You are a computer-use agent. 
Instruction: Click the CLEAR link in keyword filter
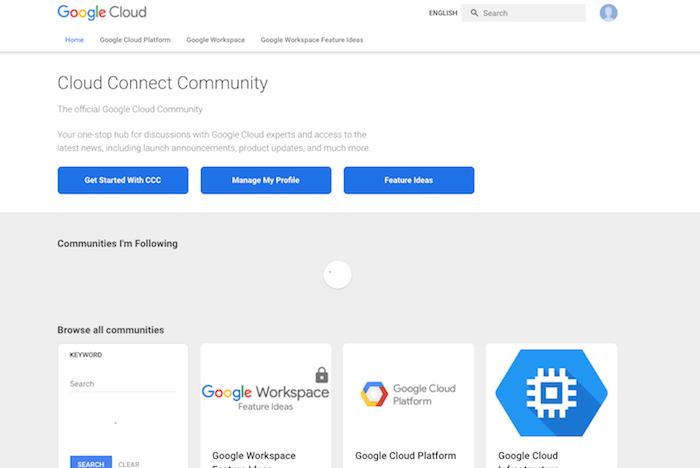(129, 464)
